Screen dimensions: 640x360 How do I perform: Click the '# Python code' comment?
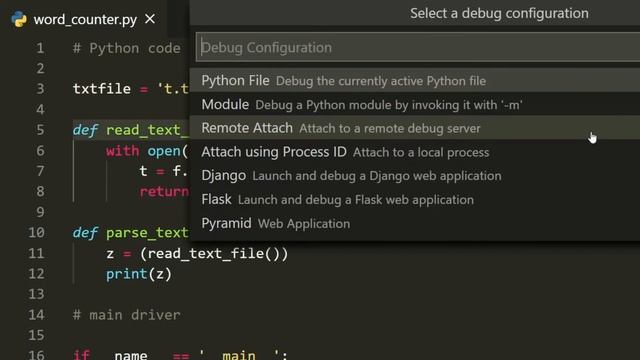[x=127, y=48]
